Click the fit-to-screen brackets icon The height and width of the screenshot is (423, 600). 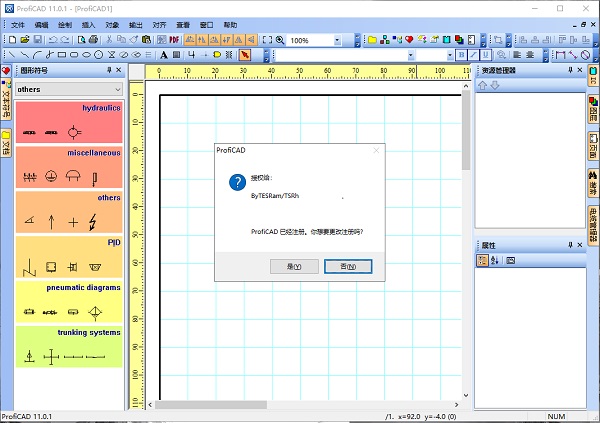pyautogui.click(x=267, y=40)
